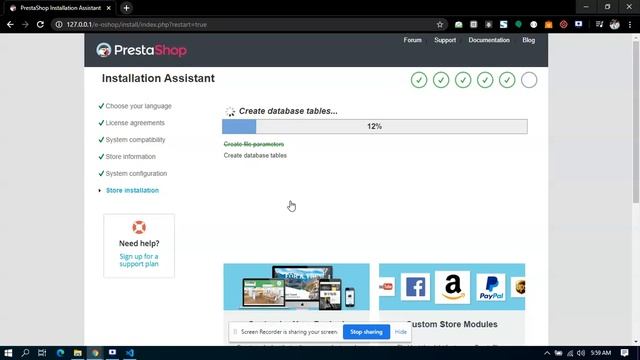Open Windows taskbar search
The image size is (640, 360).
click(25, 353)
